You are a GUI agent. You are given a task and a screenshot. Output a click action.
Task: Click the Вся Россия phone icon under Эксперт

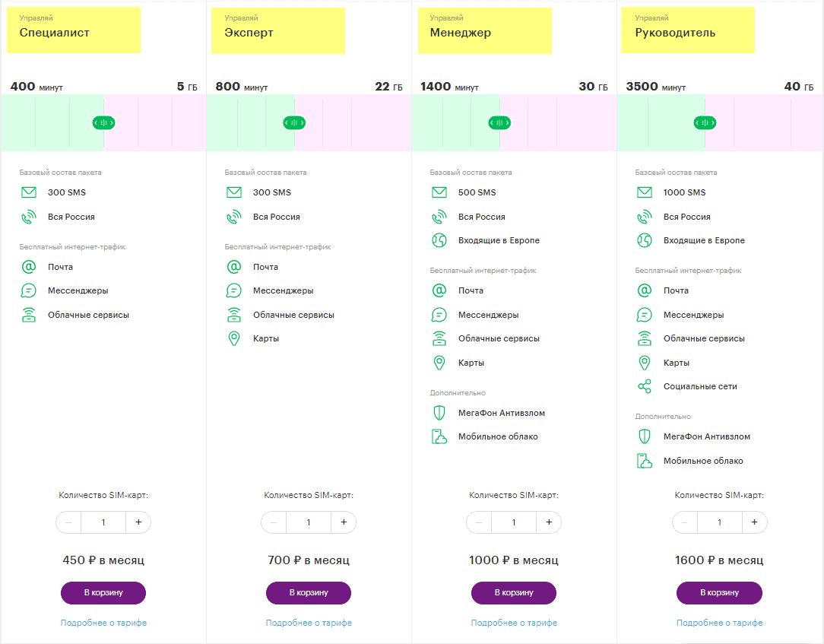pyautogui.click(x=234, y=217)
